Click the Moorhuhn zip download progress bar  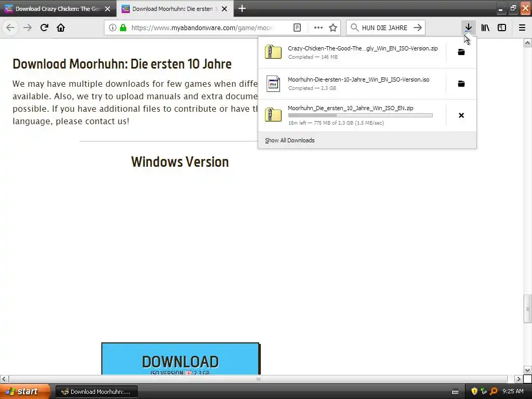pos(361,115)
